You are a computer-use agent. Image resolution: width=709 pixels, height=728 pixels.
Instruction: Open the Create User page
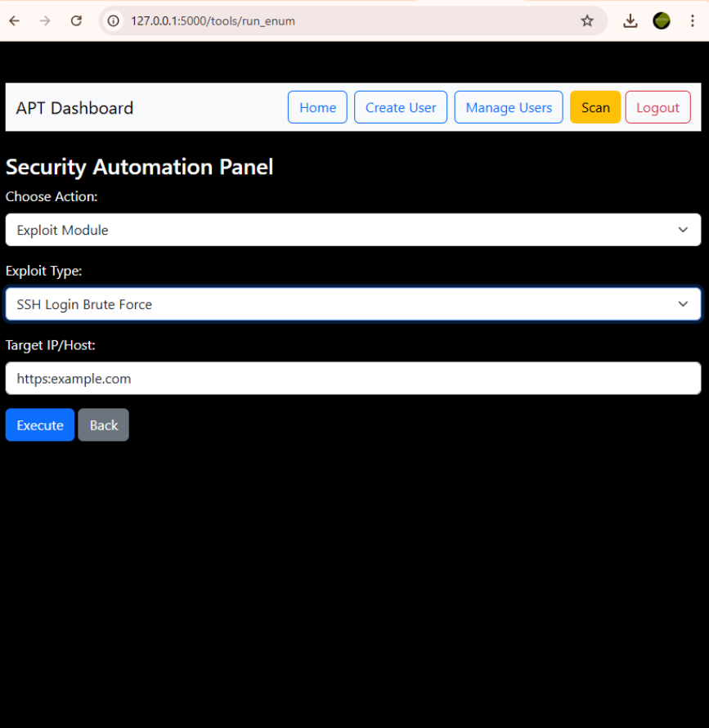point(401,107)
